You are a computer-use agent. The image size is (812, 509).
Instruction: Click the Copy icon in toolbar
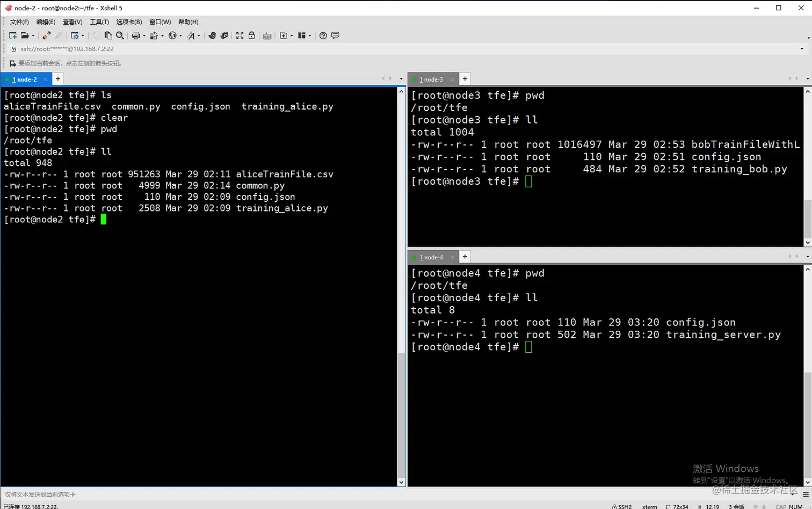point(97,35)
